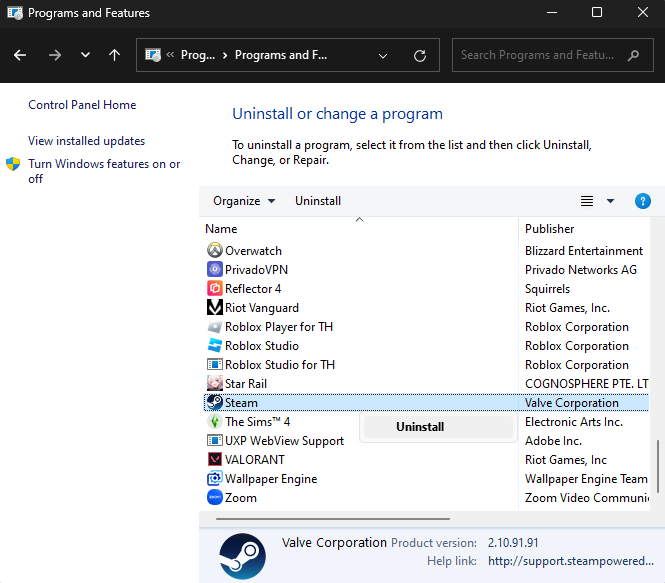This screenshot has height=583, width=665.
Task: Click View installed updates link
Action: 86,141
